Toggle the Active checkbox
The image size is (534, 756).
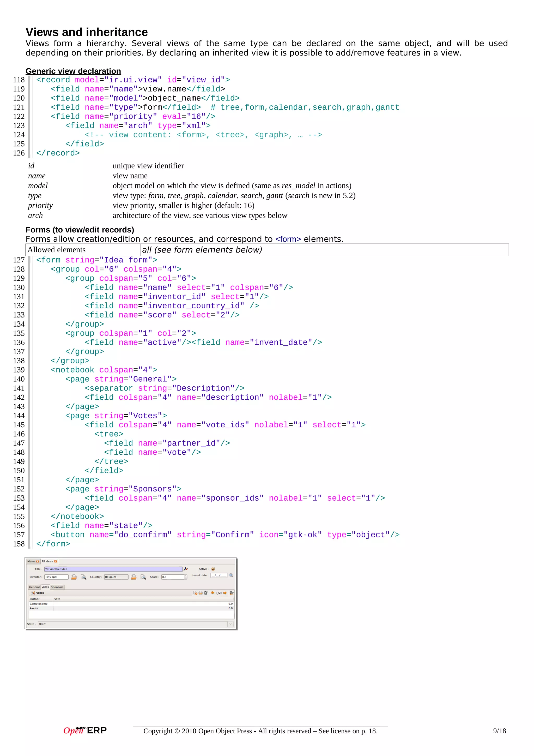pyautogui.click(x=213, y=569)
